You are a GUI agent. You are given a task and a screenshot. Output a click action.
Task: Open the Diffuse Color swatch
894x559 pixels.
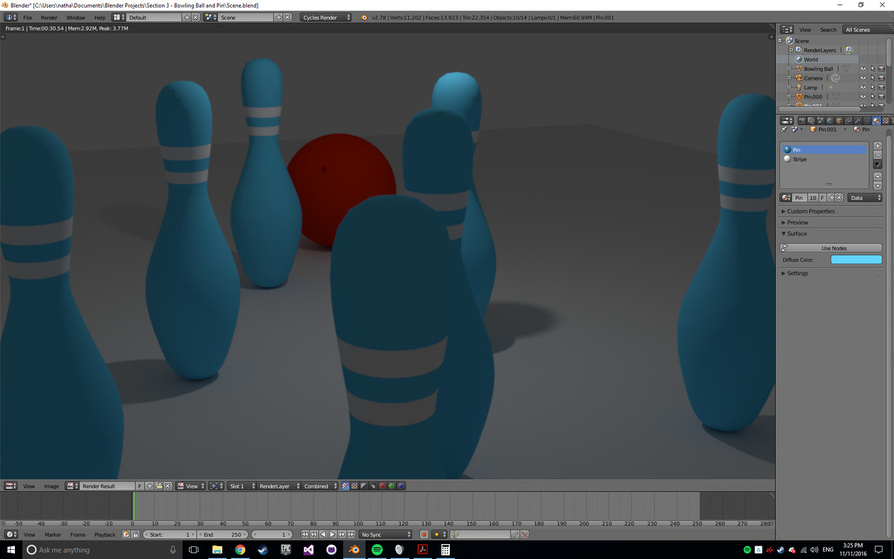(856, 260)
